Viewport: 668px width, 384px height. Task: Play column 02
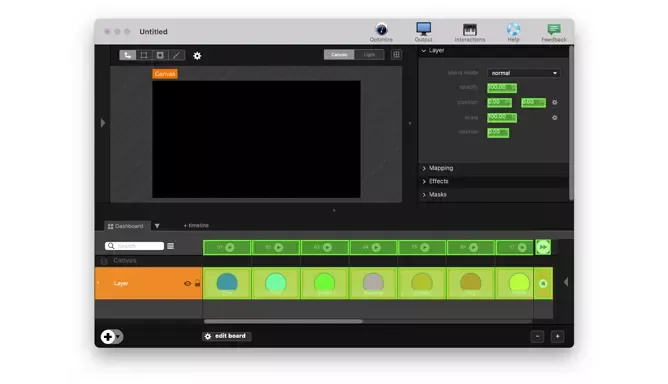click(x=279, y=248)
